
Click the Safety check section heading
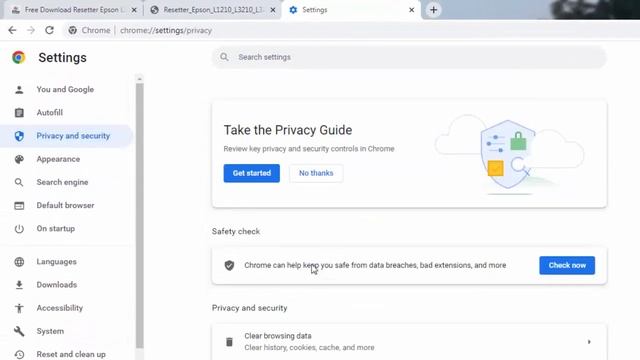tap(236, 231)
